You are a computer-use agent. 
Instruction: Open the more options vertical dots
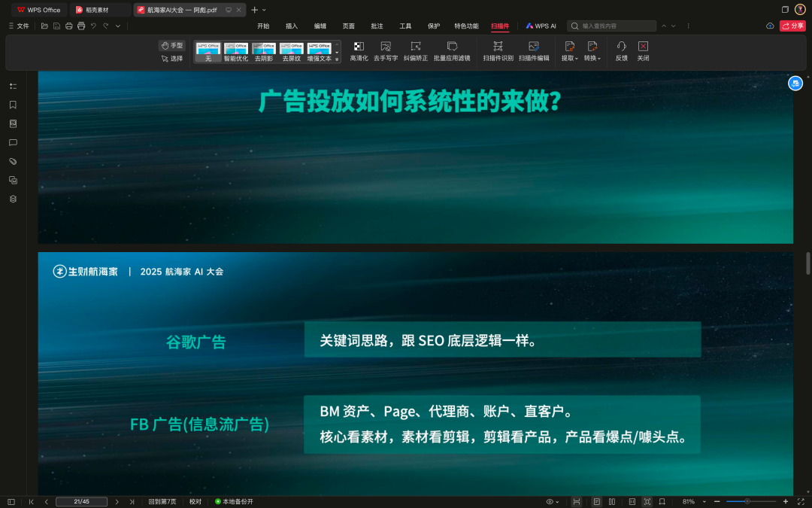coord(688,26)
